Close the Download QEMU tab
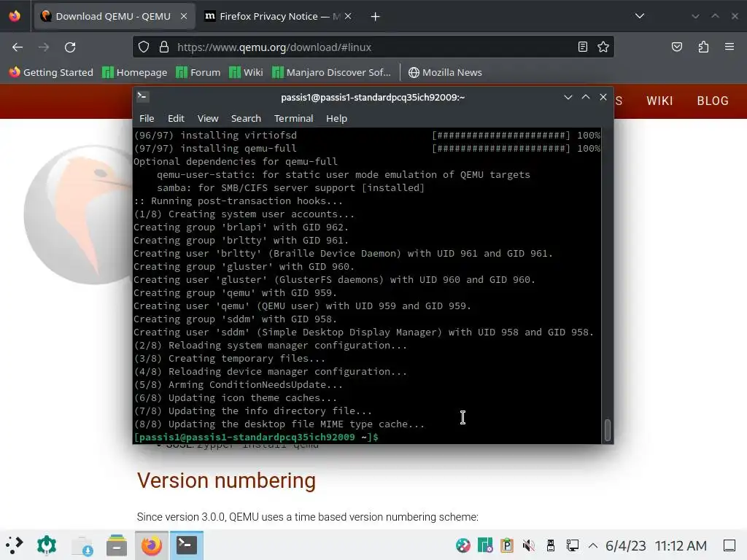 184,16
